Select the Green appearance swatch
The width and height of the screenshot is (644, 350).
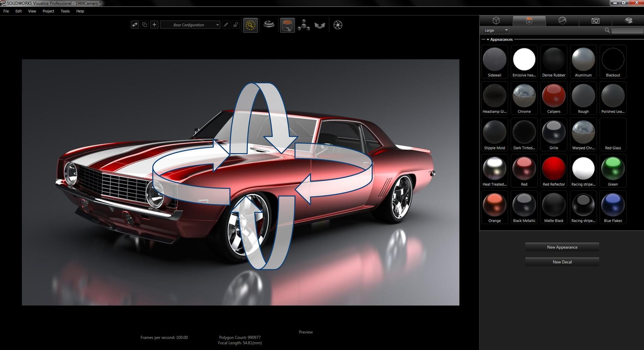point(613,171)
